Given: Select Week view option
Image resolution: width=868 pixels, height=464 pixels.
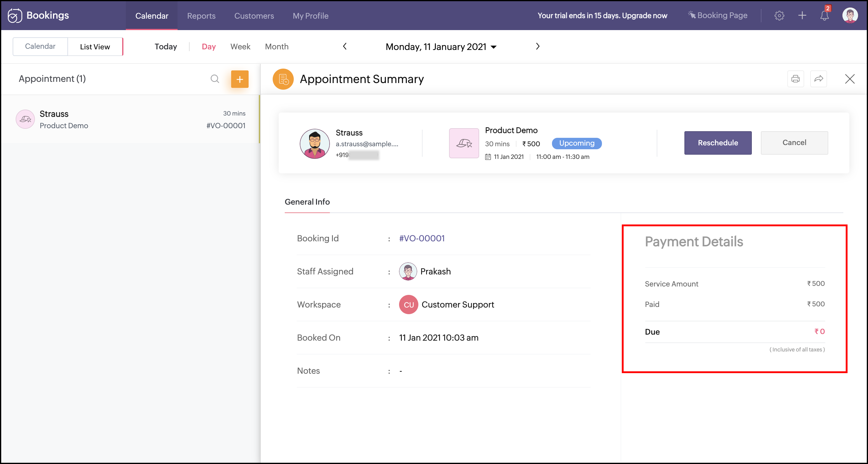Looking at the screenshot, I should 240,47.
